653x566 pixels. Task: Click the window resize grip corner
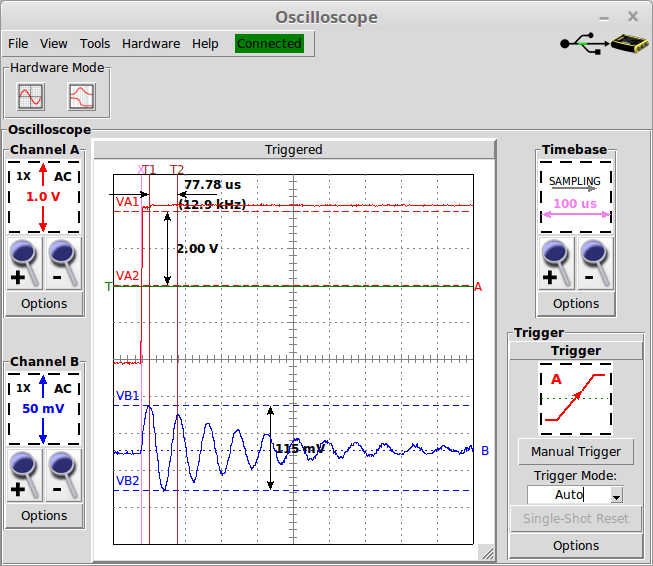[487, 553]
